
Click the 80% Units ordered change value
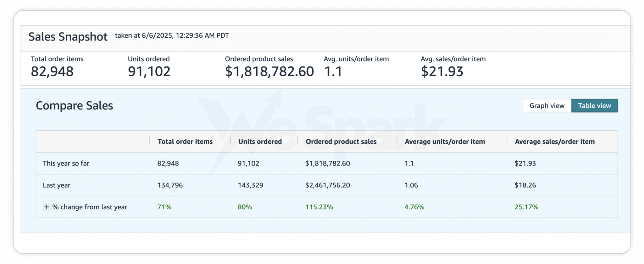click(x=245, y=207)
